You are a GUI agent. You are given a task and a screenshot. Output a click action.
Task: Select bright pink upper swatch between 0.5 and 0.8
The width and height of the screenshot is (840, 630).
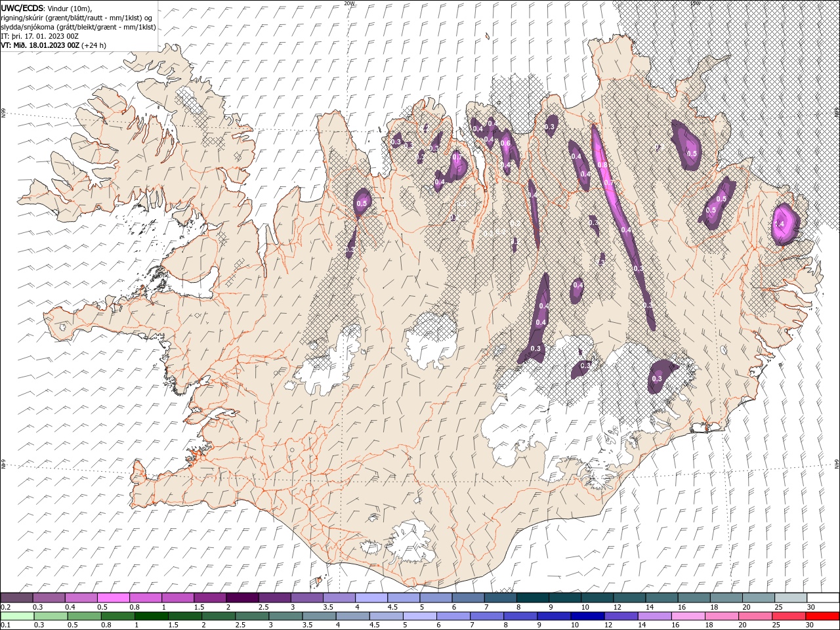[114, 598]
